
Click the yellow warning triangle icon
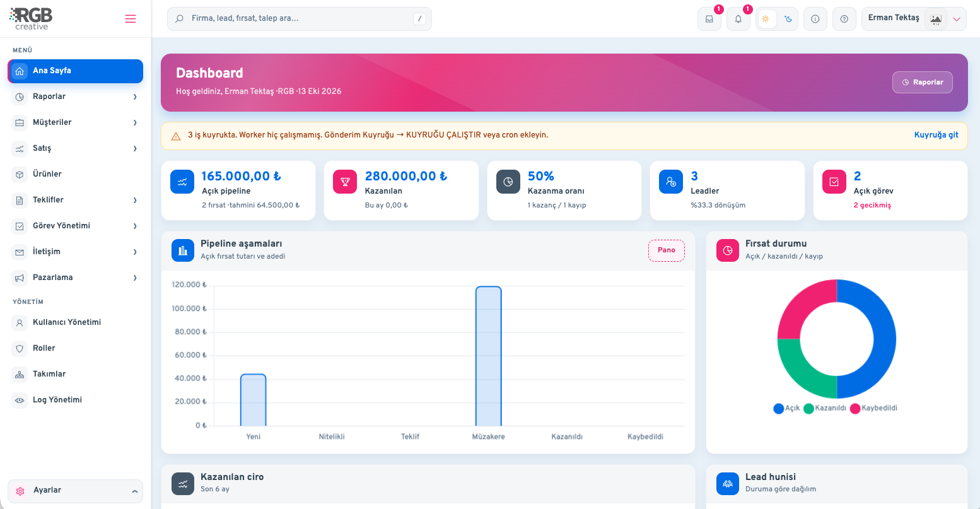tap(176, 136)
